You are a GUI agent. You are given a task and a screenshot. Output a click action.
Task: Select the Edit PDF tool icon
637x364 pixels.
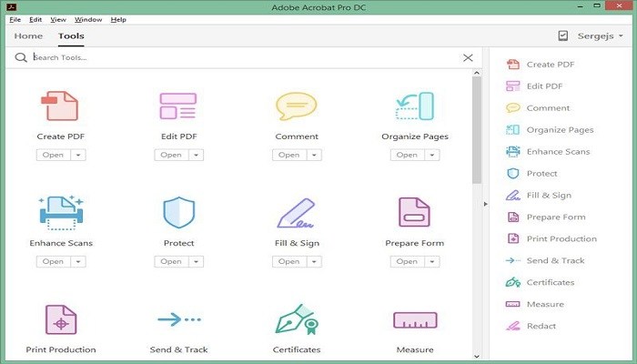pyautogui.click(x=177, y=106)
